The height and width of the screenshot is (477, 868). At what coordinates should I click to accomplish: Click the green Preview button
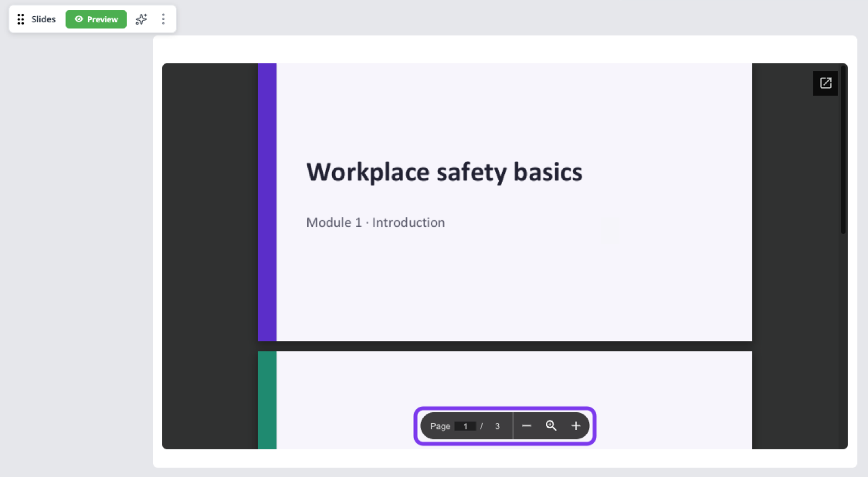tap(96, 19)
